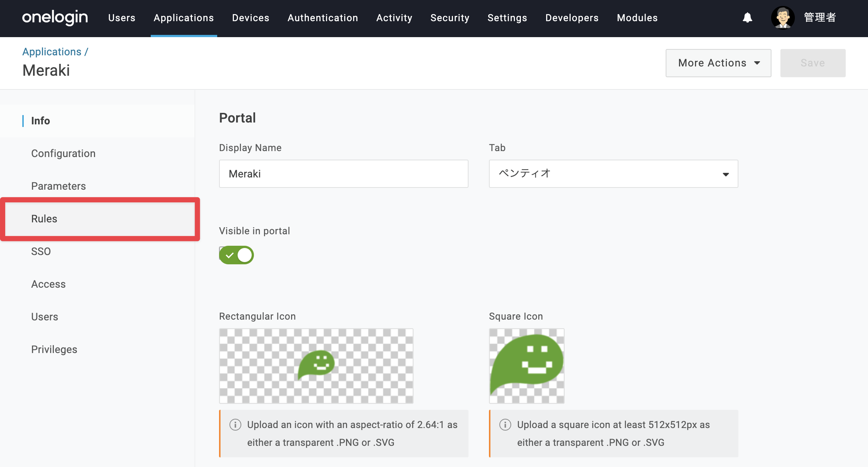This screenshot has width=868, height=467.
Task: Switch to the Privileges side tab
Action: [x=97, y=349]
